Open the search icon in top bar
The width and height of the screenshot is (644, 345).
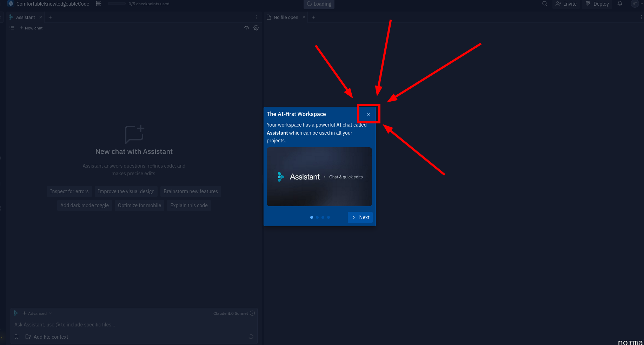click(544, 4)
